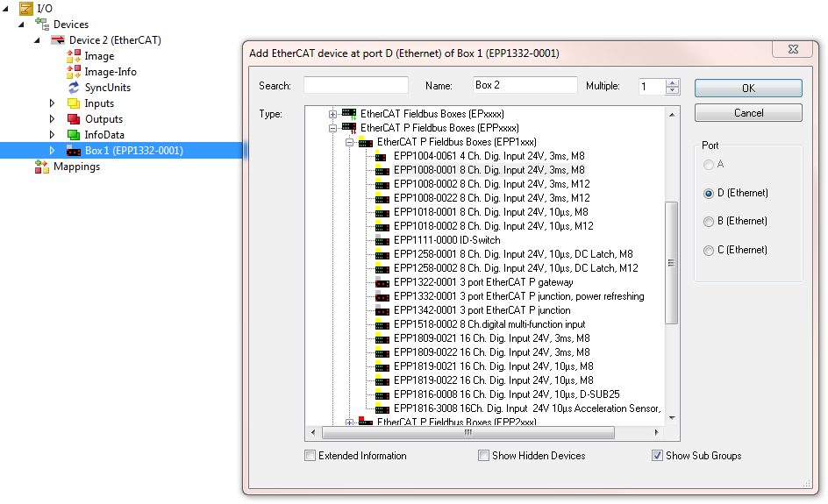Select EPP1819-0022 16 Ch. Dig. Input entry
The width and height of the screenshot is (828, 504).
pyautogui.click(x=493, y=380)
